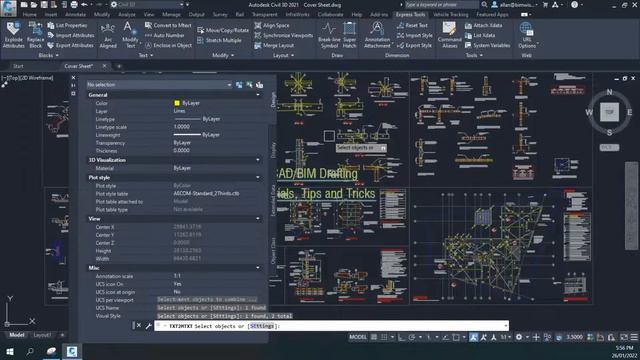Run List Properties in Blocks panel
640x360 pixels.
tap(67, 25)
